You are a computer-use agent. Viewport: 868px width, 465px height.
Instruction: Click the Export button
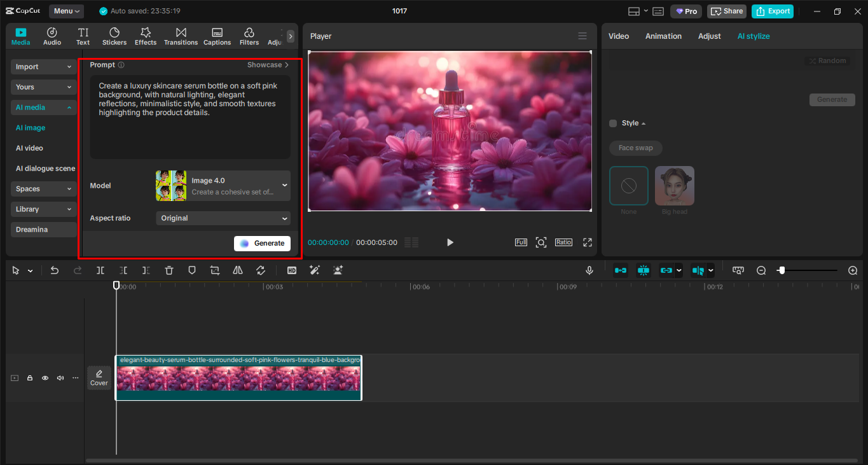[x=772, y=11]
